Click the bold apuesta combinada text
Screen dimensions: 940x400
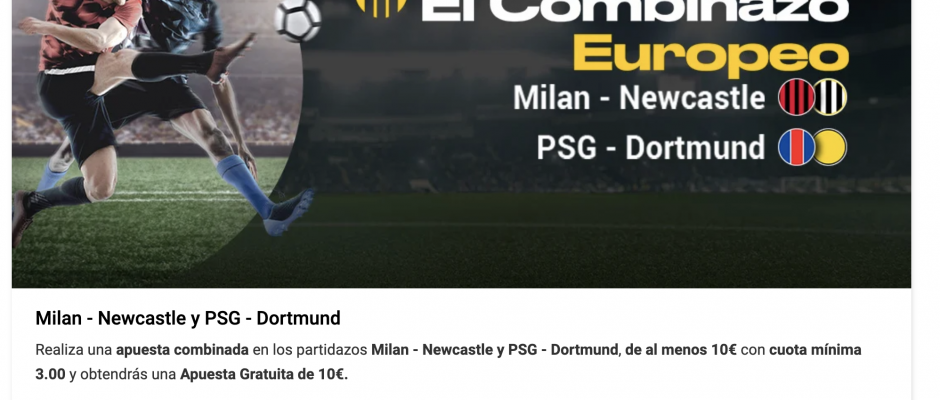coord(182,350)
